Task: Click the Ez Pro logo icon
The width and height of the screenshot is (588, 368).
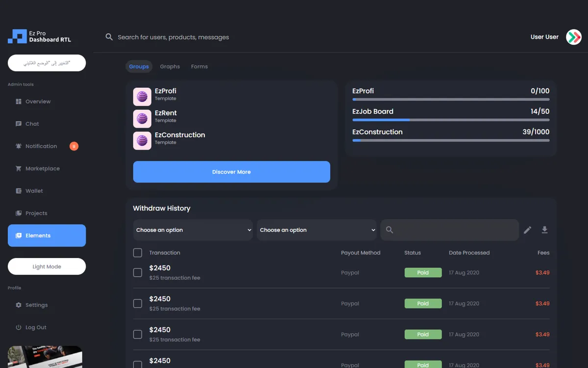Action: coord(17,36)
